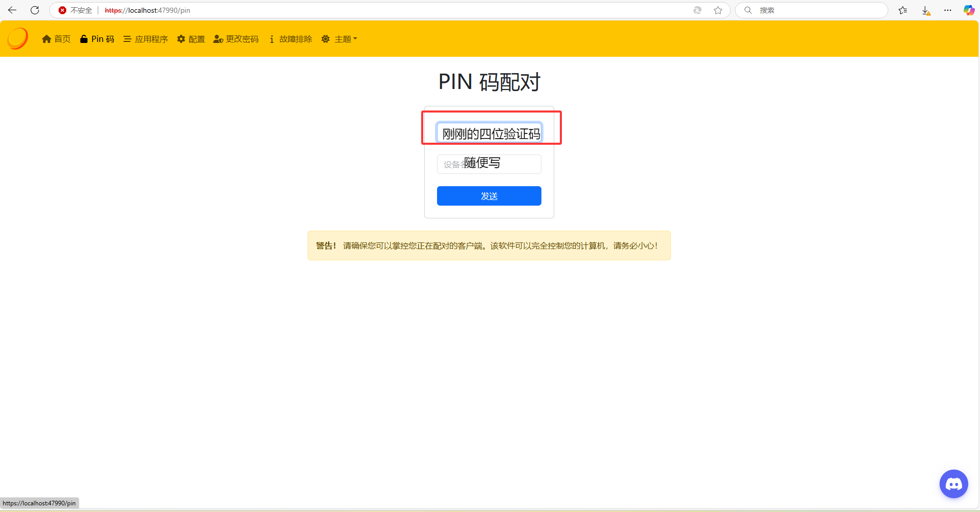Viewport: 980px width, 512px height.
Task: Open the Discord chat widget button
Action: (x=954, y=484)
